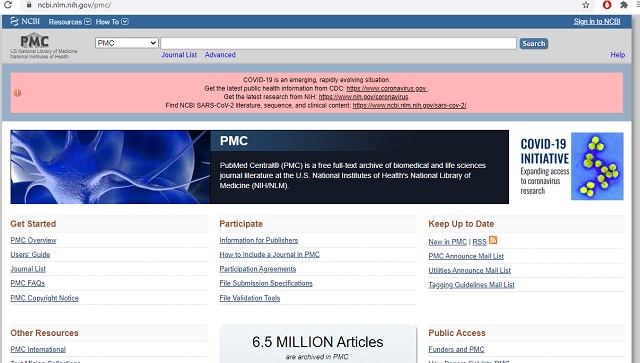Expand the How To dropdown menu
The image size is (640, 363).
(112, 22)
